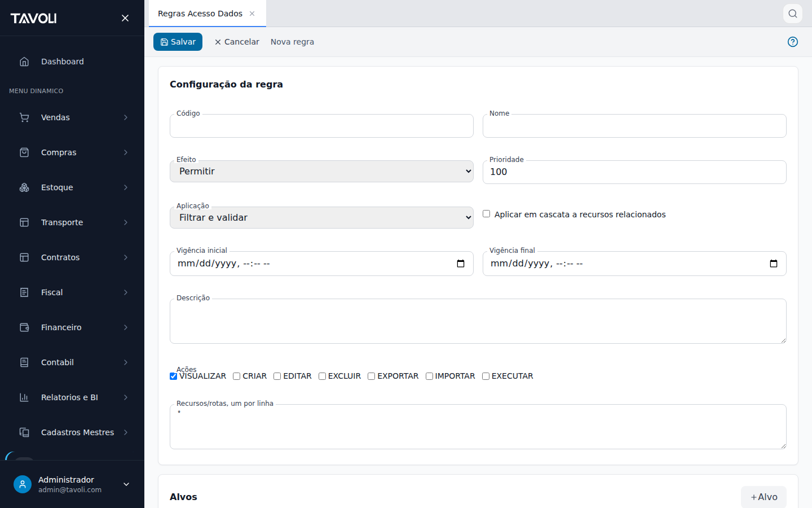Expand the Contabil menu chevron

(126, 362)
